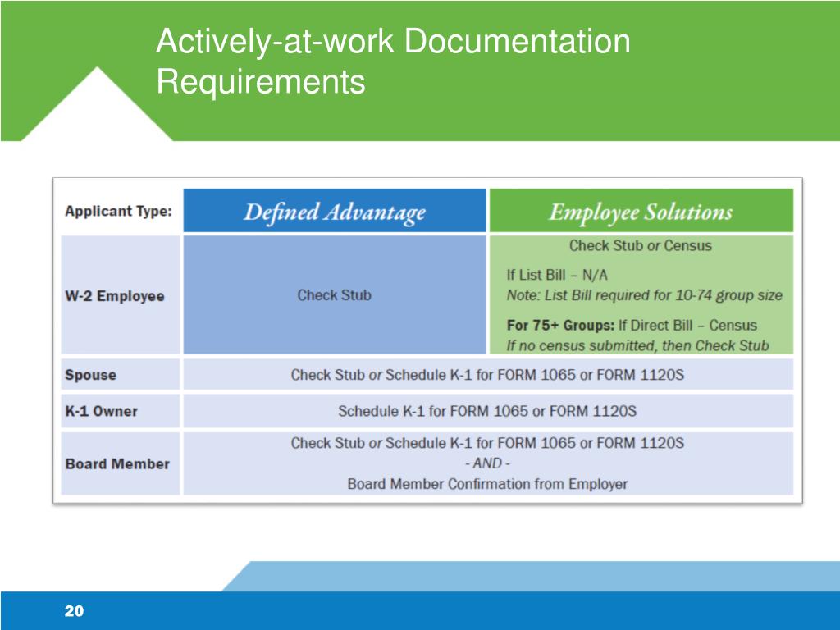Click the slide title "Actively-at-work Documentation Requirements"

(393, 61)
